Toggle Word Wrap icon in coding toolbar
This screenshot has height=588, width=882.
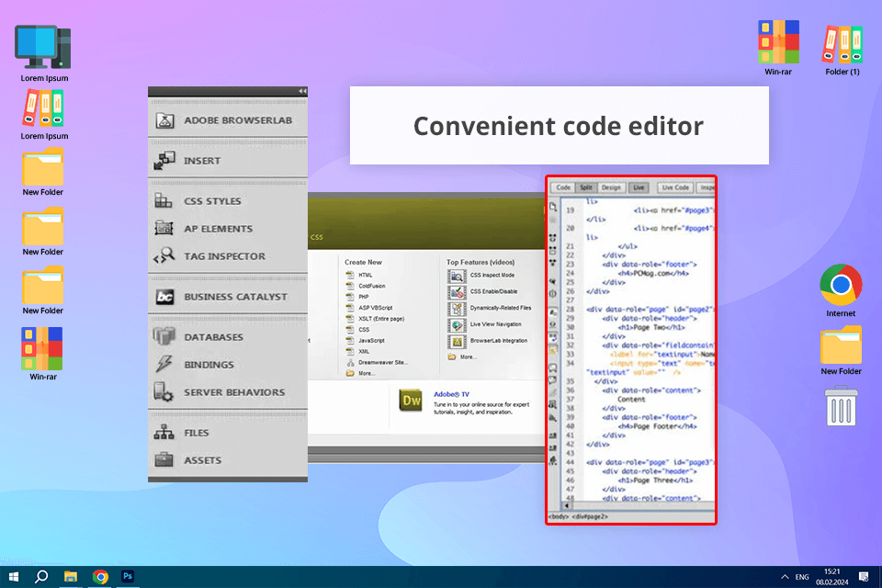click(x=553, y=337)
